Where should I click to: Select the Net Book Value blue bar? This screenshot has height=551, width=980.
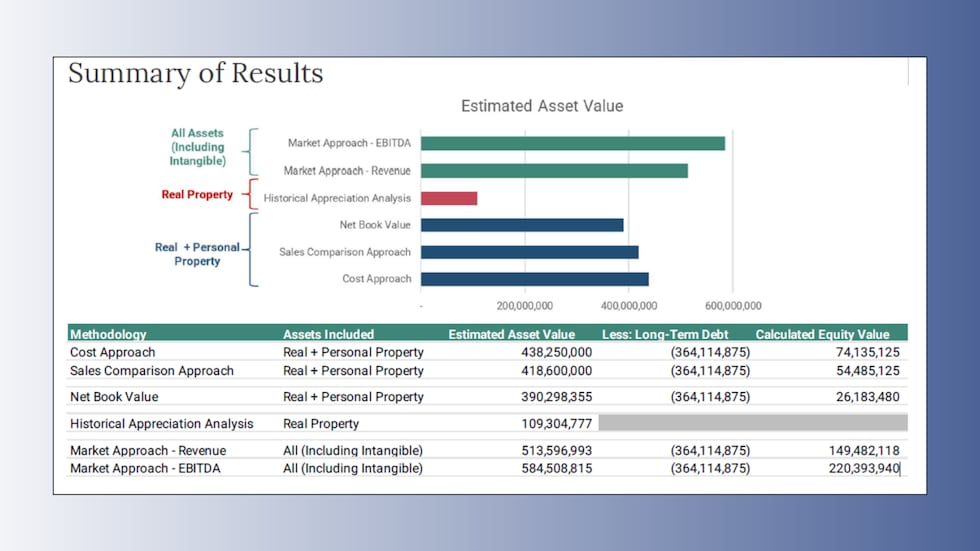pos(522,225)
